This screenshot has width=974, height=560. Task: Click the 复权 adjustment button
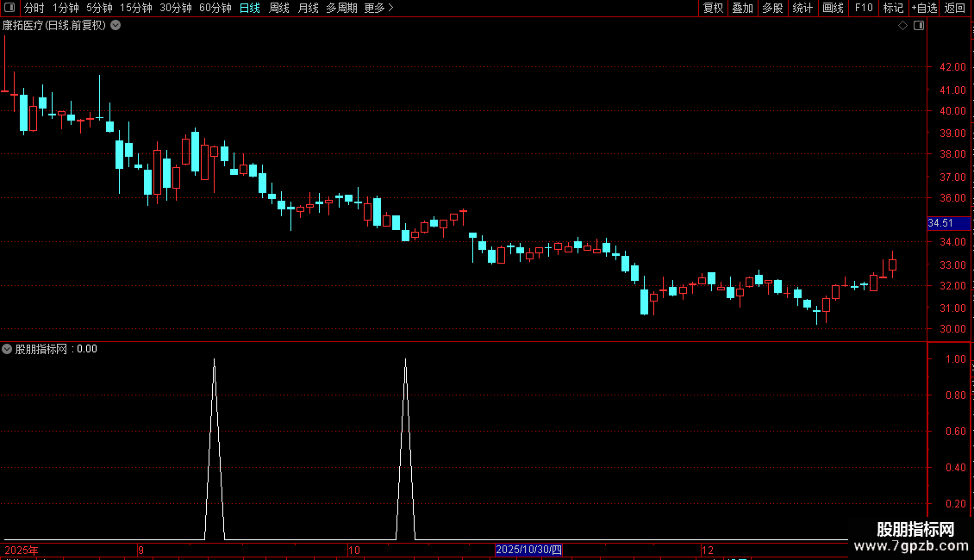click(713, 8)
